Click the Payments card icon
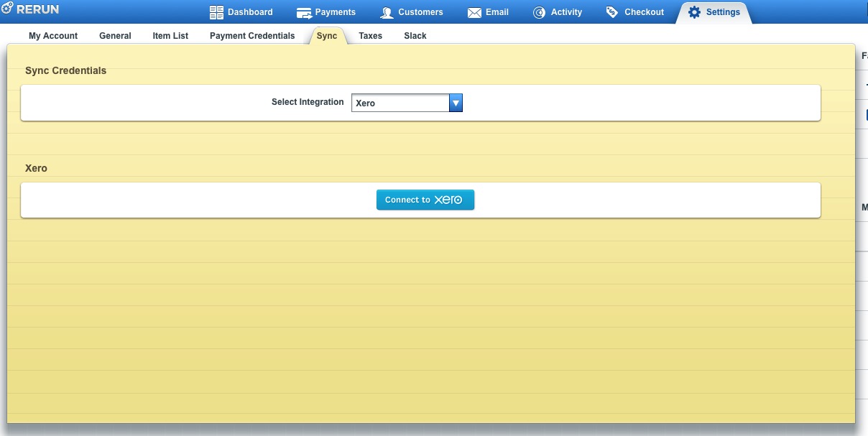 (x=304, y=13)
